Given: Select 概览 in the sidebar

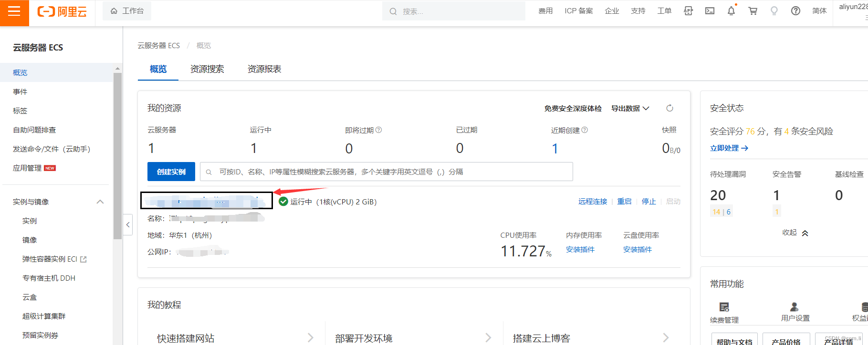Looking at the screenshot, I should pos(20,72).
